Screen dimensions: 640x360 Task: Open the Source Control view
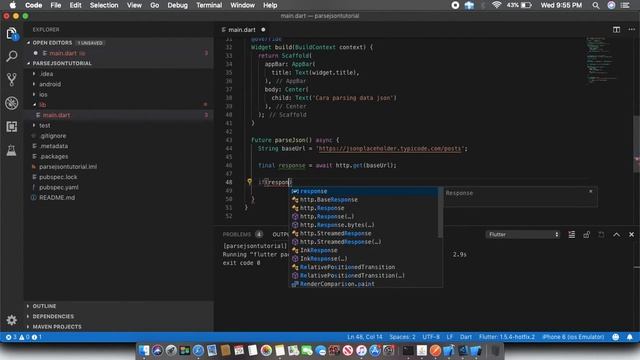pyautogui.click(x=11, y=80)
